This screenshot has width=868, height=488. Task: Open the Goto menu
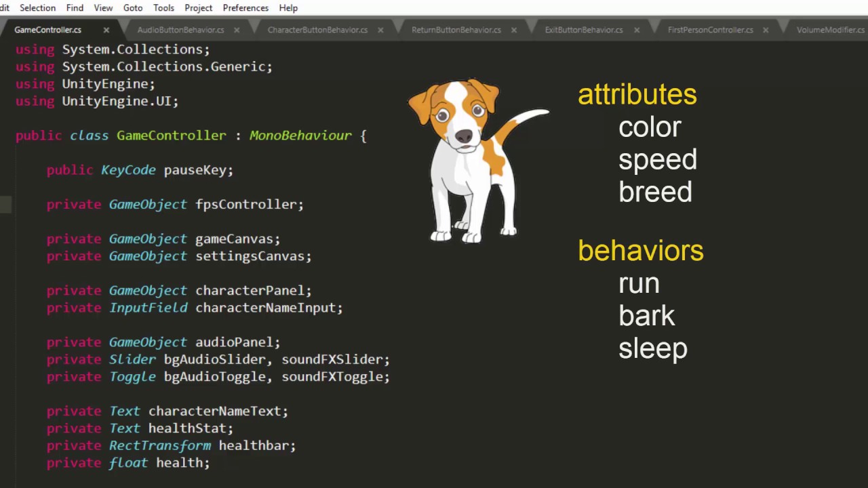click(133, 7)
